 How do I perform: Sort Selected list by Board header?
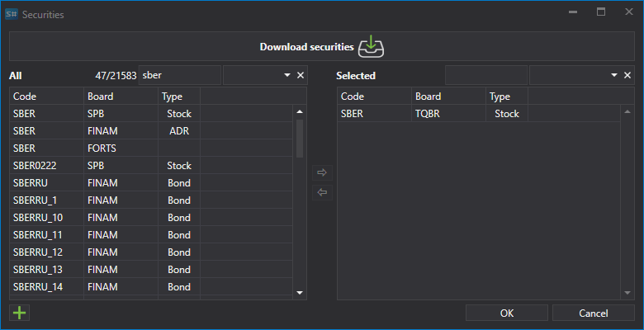tap(449, 96)
